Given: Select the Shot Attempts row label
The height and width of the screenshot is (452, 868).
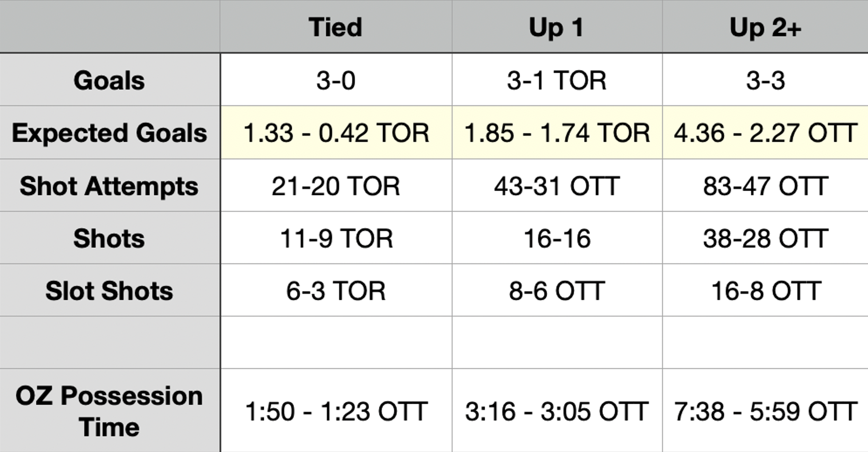Looking at the screenshot, I should tap(109, 186).
